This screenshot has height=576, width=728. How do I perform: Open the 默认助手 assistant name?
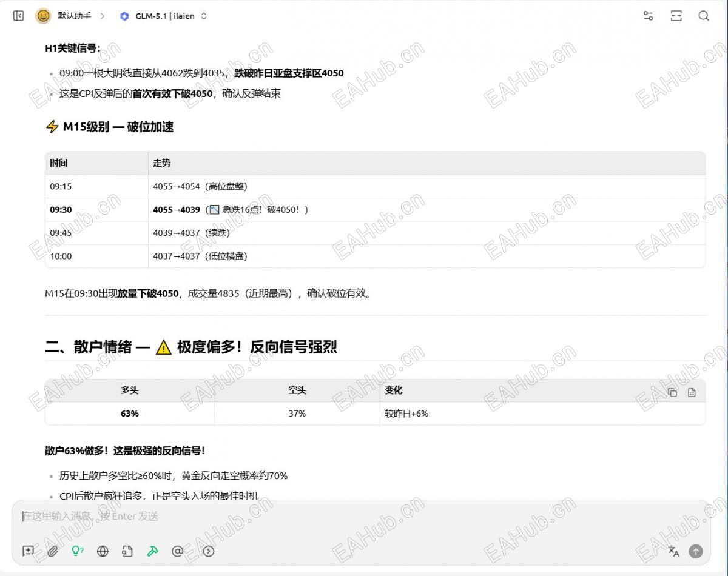pos(75,16)
